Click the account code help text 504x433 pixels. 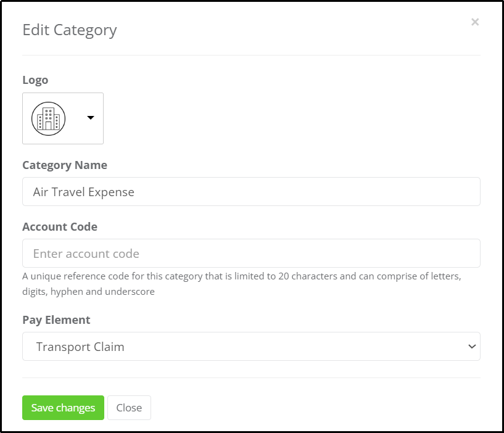pyautogui.click(x=242, y=284)
